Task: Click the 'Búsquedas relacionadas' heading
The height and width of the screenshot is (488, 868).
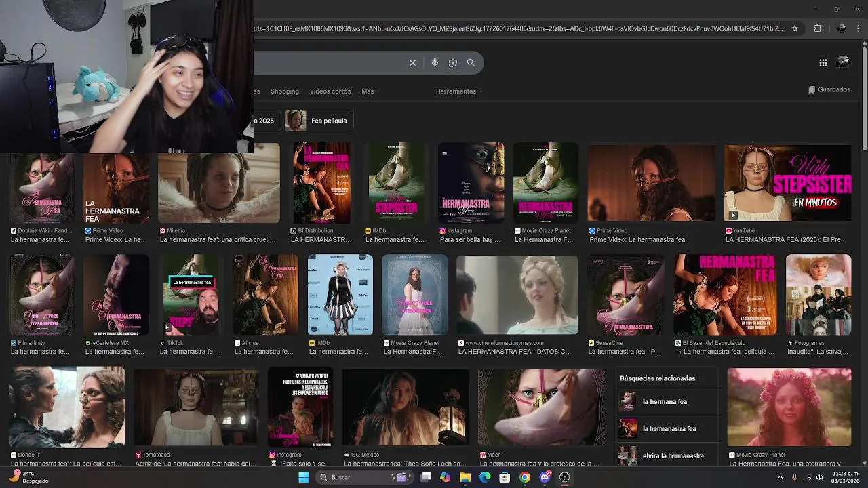Action: point(657,378)
